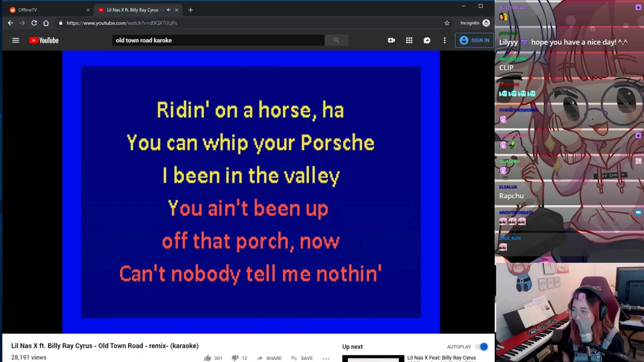This screenshot has height=362, width=644.
Task: Bookmark this page with the star icon
Action: [x=447, y=23]
